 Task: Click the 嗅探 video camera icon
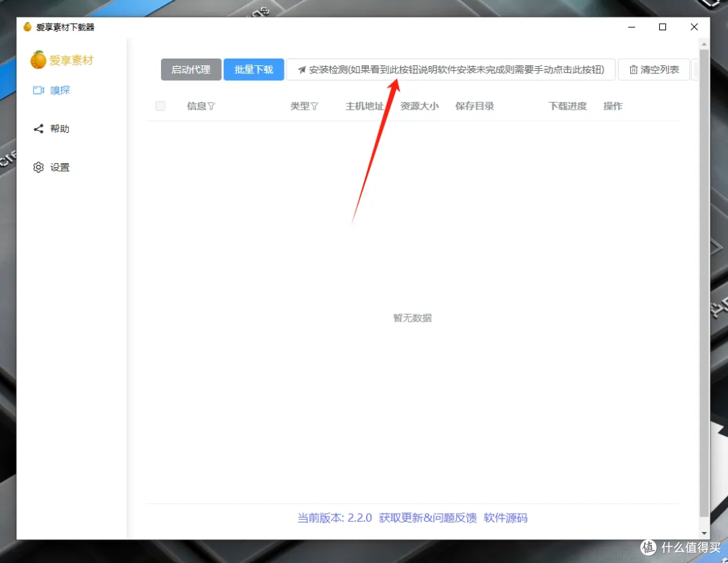(x=38, y=90)
